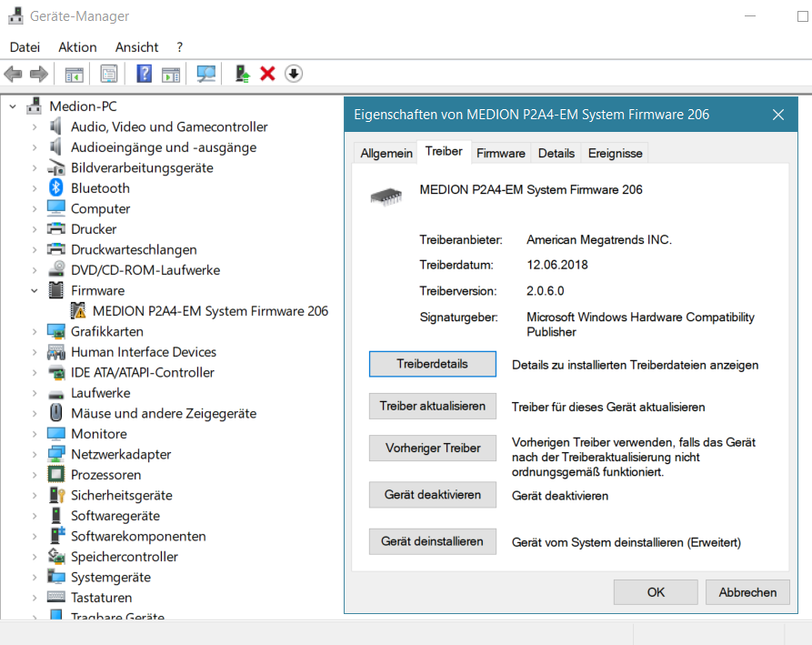
Task: Expand the Bluetooth category
Action: [x=35, y=188]
